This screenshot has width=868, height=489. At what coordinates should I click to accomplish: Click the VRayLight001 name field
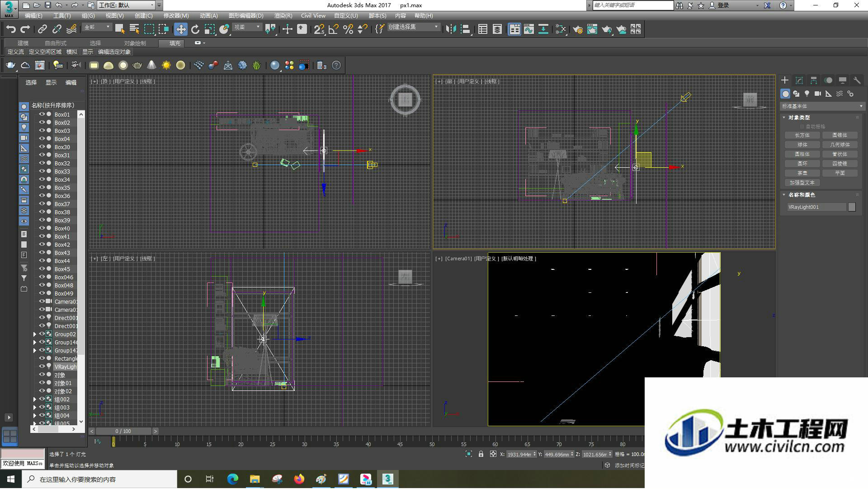click(816, 207)
